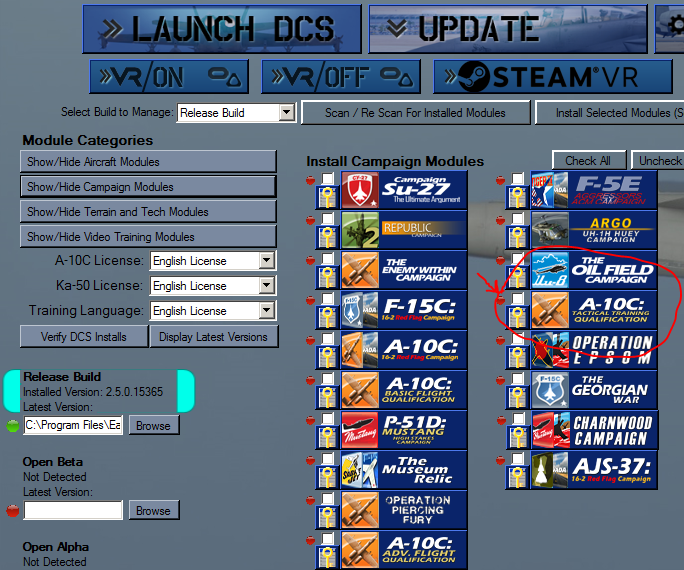The image size is (684, 570).
Task: Open The Museum Relic campaign banner
Action: click(x=404, y=470)
